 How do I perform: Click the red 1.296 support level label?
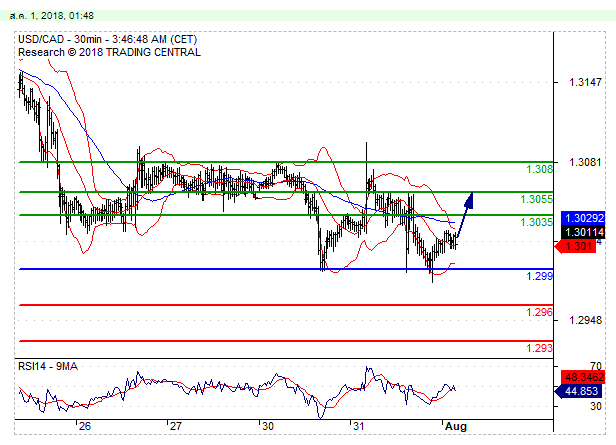tap(539, 312)
